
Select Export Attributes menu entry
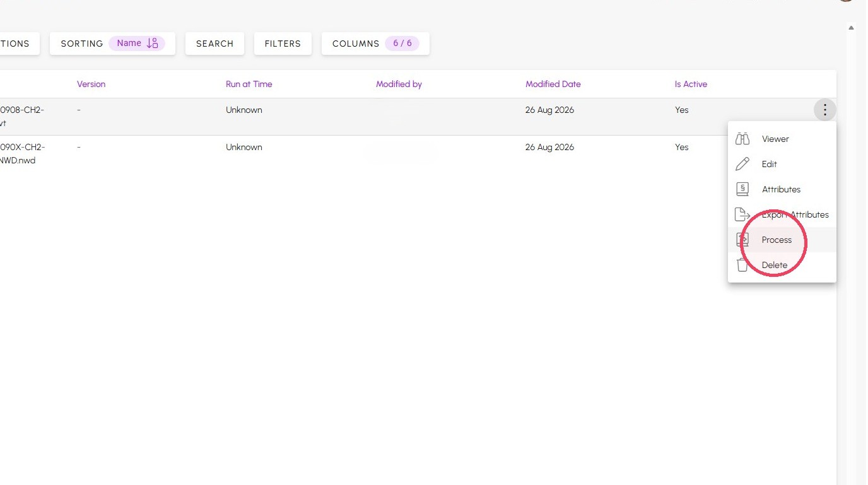[782, 214]
